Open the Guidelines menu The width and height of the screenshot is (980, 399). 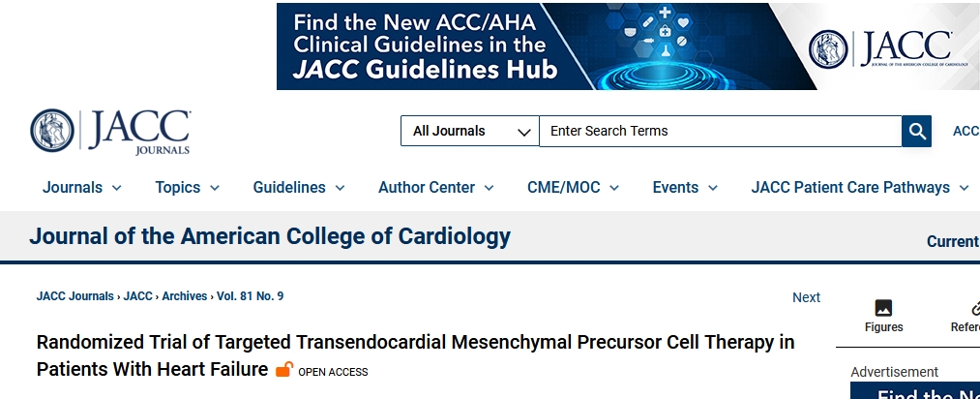point(299,188)
